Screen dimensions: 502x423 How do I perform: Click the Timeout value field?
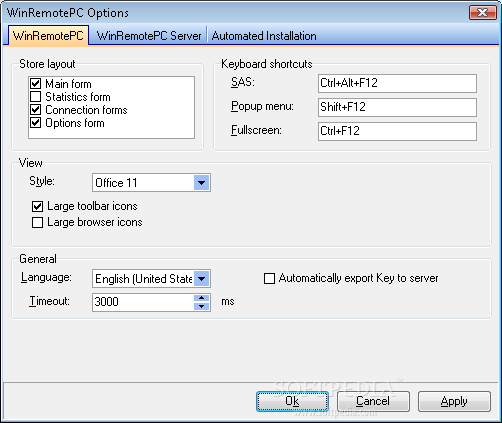pos(143,302)
